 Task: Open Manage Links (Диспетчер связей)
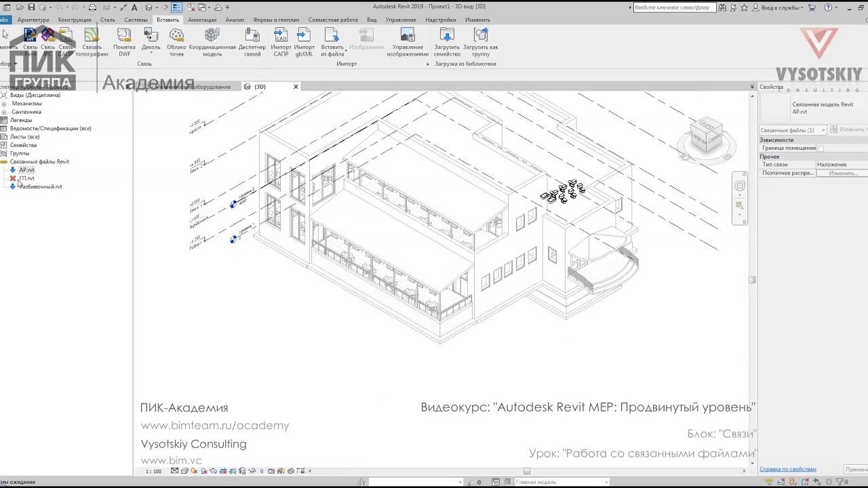click(x=252, y=42)
